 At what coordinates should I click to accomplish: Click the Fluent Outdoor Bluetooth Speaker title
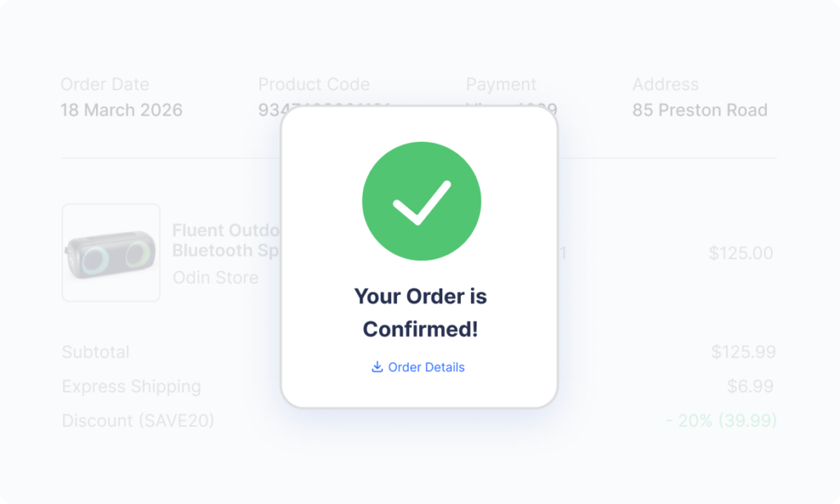point(226,240)
